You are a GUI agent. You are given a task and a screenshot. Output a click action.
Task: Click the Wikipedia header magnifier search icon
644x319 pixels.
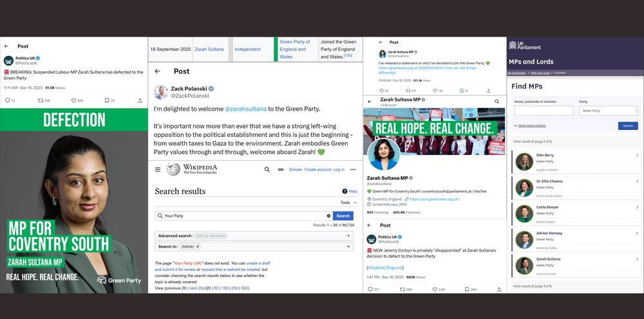(267, 169)
